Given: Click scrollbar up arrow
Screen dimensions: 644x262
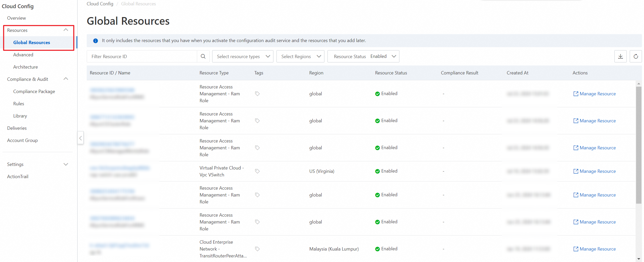Looking at the screenshot, I should pyautogui.click(x=639, y=84).
